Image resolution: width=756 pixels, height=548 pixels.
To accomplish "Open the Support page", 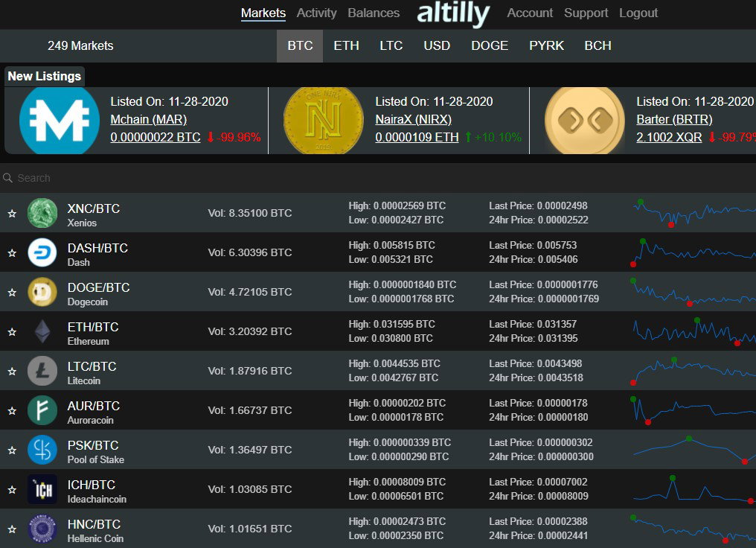I will point(586,13).
